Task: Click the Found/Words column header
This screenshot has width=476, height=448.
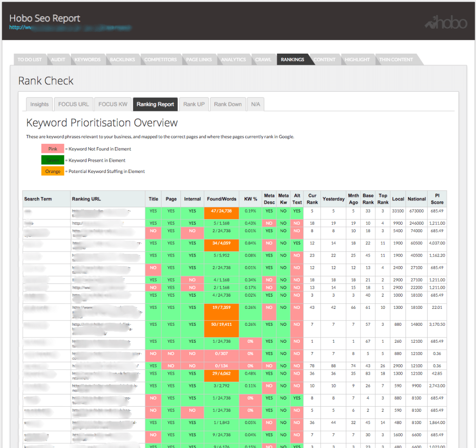Action: (x=222, y=199)
